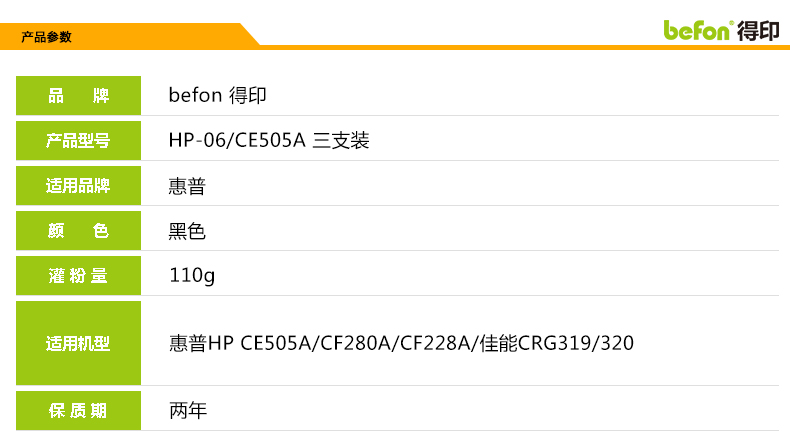Click 佳能CRG319/320 in compatible models
Image resolution: width=790 pixels, height=444 pixels.
click(x=556, y=344)
